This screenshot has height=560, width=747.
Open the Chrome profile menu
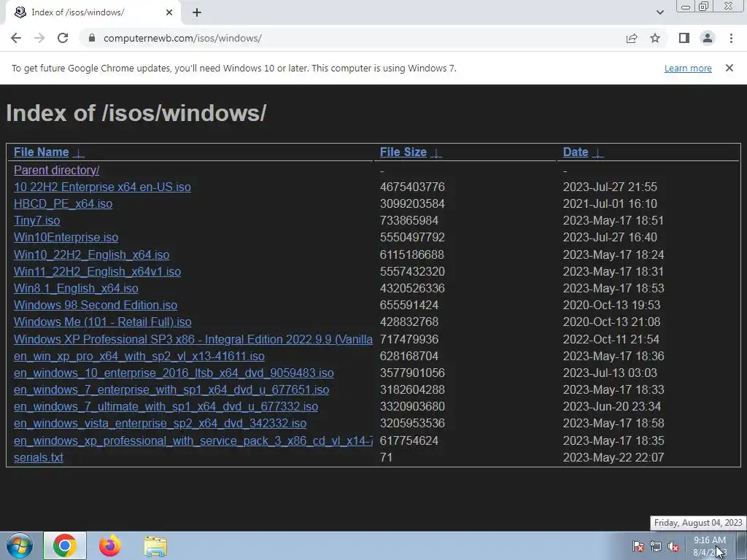708,38
